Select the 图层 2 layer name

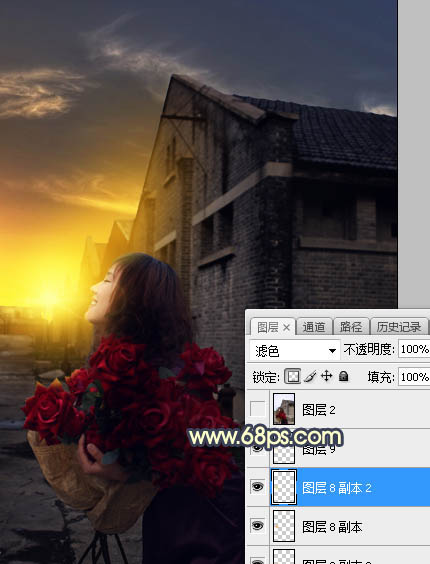318,410
